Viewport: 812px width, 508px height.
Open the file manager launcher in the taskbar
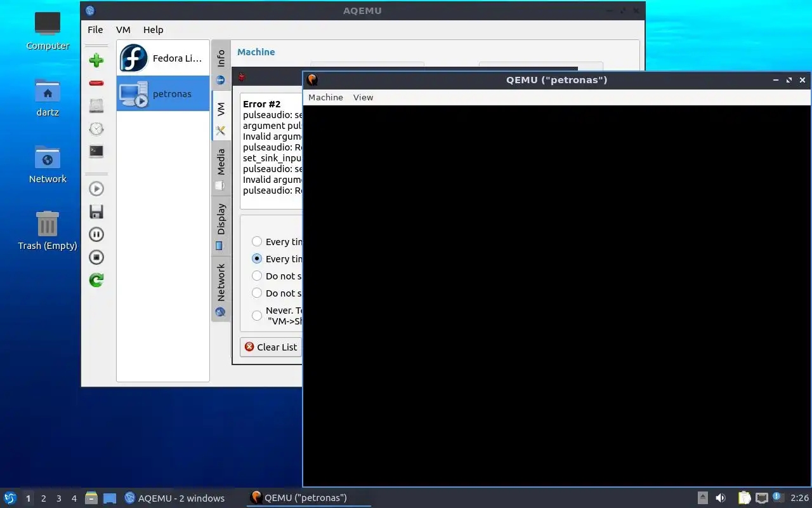91,498
